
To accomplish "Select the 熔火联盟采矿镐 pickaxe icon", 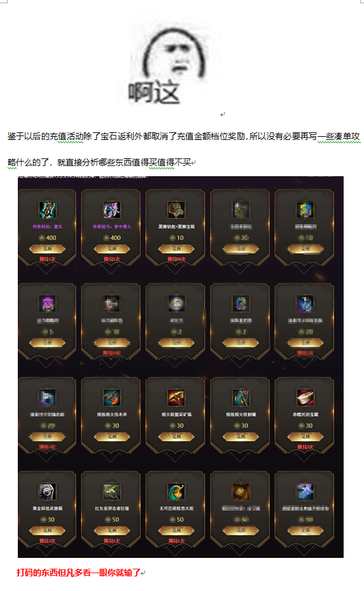I will pyautogui.click(x=176, y=398).
